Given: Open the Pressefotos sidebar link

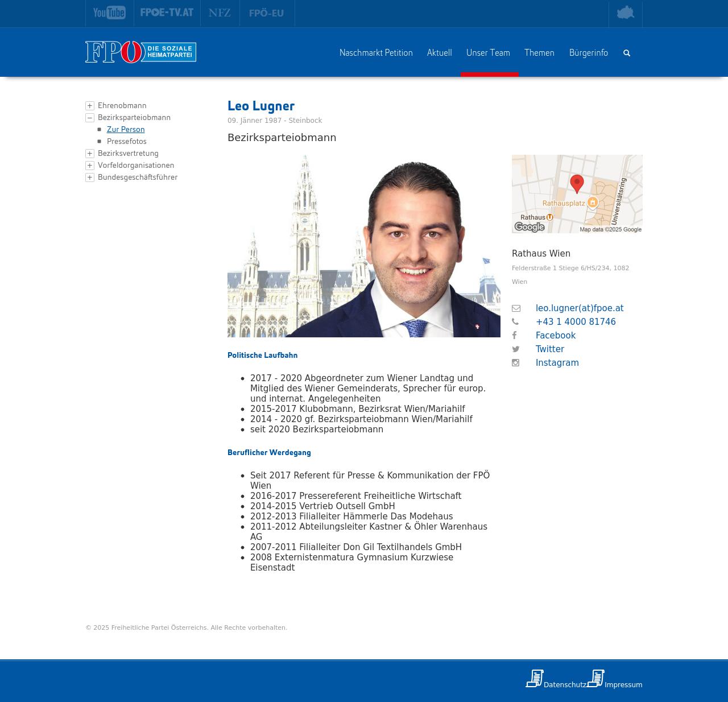Looking at the screenshot, I should click(126, 142).
